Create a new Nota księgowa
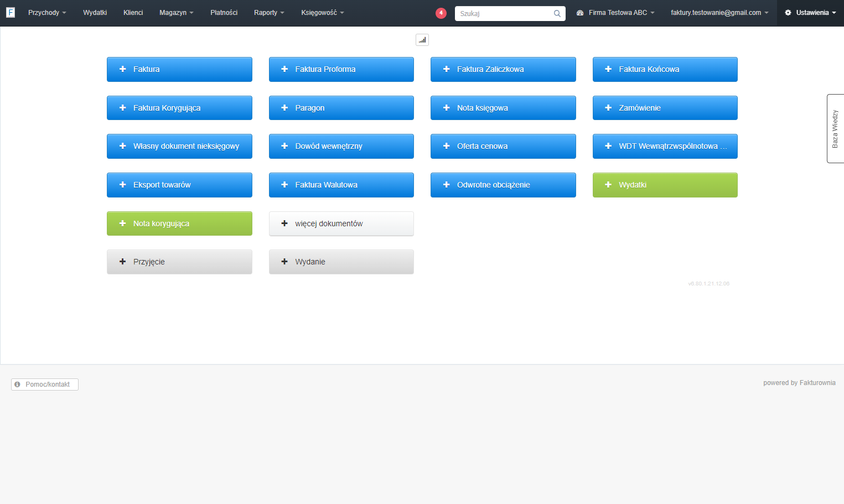The width and height of the screenshot is (844, 504). (503, 108)
